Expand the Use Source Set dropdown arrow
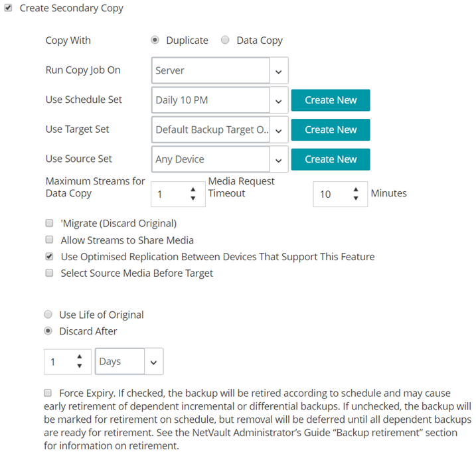 [x=279, y=159]
